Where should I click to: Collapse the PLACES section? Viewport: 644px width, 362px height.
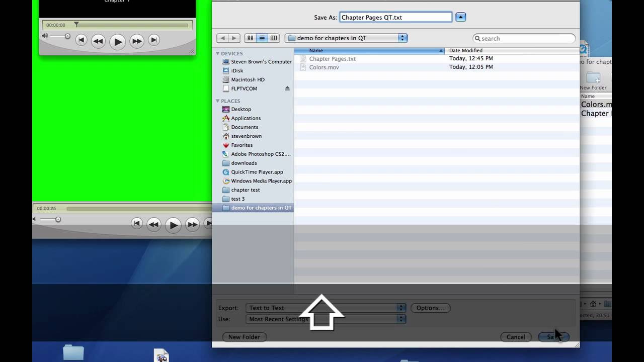coord(218,101)
